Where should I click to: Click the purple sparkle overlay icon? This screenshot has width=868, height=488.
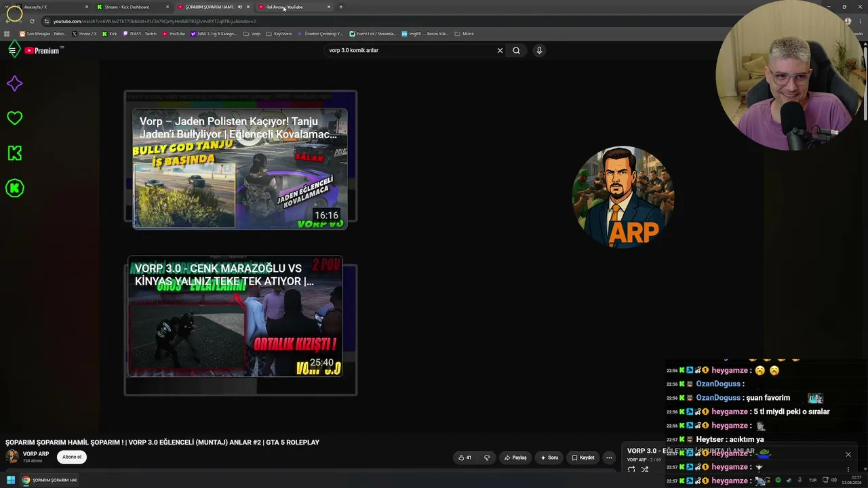(14, 83)
